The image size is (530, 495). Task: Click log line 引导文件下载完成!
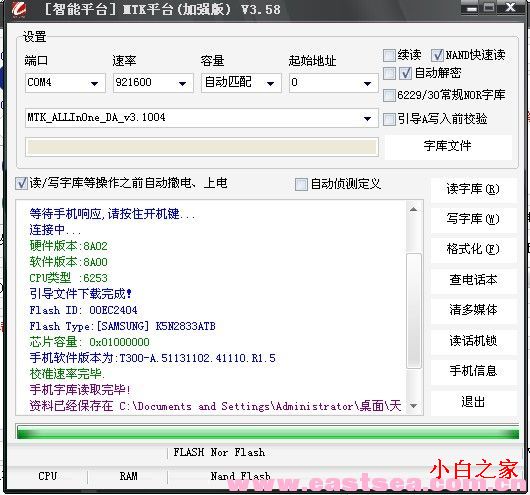tap(81, 294)
